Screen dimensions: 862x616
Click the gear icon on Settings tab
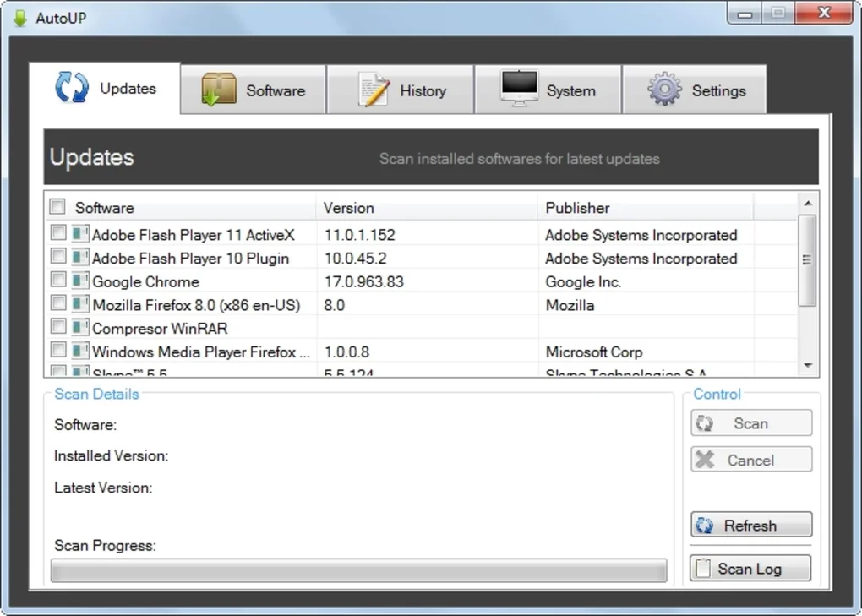[x=664, y=89]
